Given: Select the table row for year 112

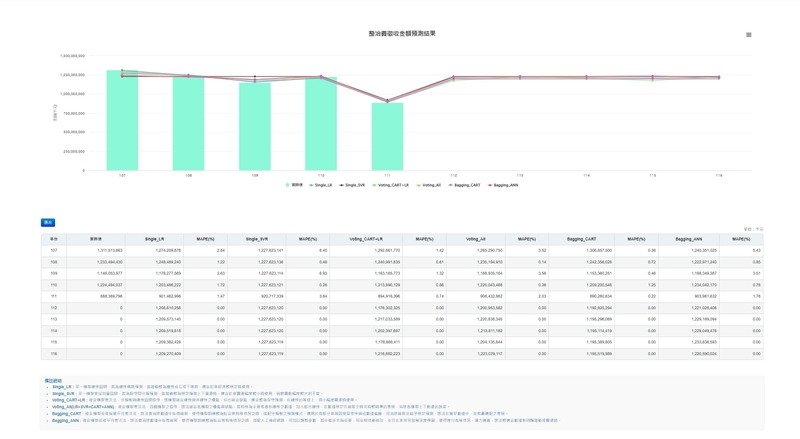Looking at the screenshot, I should (x=400, y=308).
